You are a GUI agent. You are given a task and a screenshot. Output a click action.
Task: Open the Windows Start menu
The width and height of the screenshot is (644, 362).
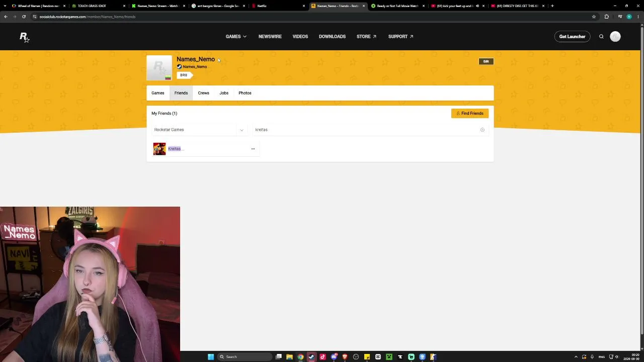(x=211, y=357)
